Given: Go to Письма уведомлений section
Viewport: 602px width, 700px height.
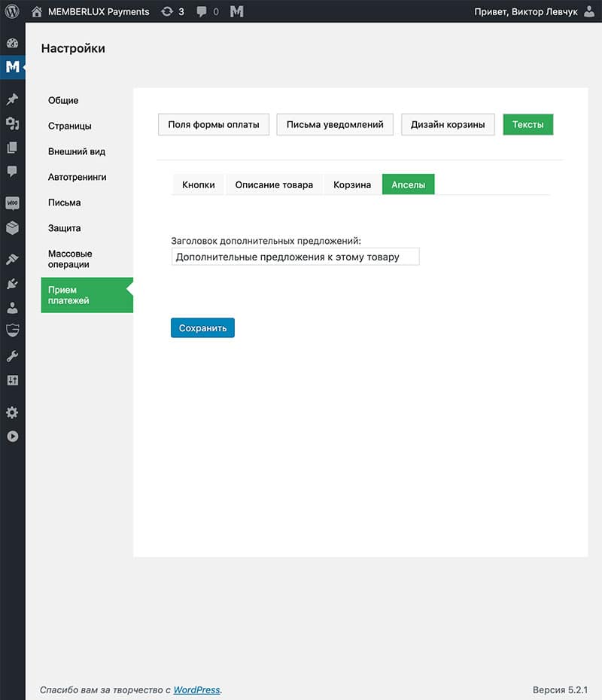Looking at the screenshot, I should (x=335, y=124).
